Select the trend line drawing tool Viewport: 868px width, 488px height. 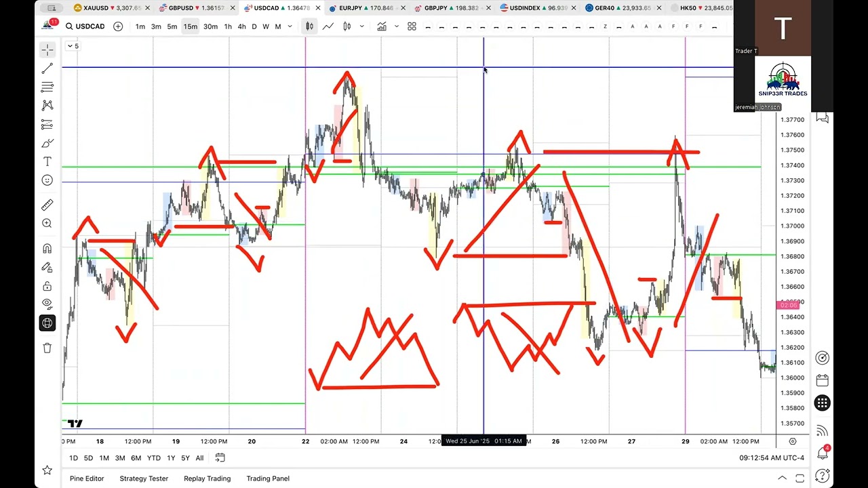click(47, 68)
